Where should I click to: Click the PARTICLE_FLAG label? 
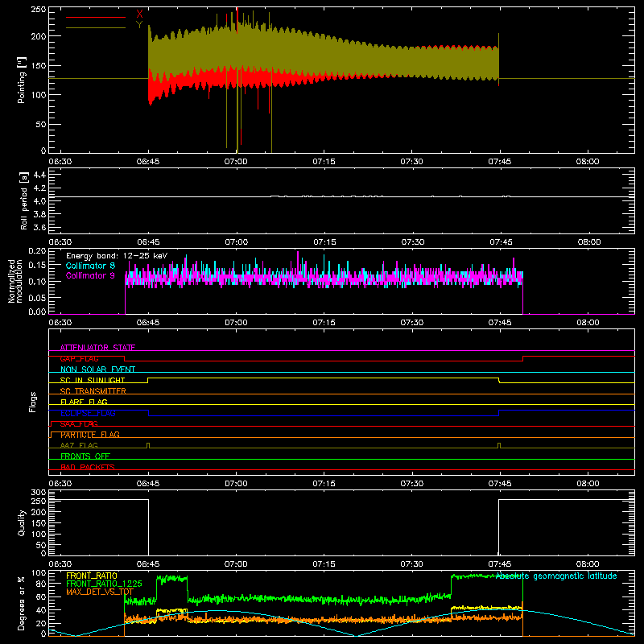[x=90, y=435]
